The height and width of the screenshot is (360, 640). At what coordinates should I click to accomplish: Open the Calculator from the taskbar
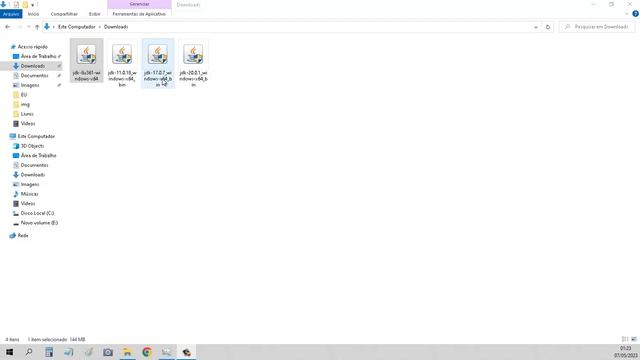(49, 352)
